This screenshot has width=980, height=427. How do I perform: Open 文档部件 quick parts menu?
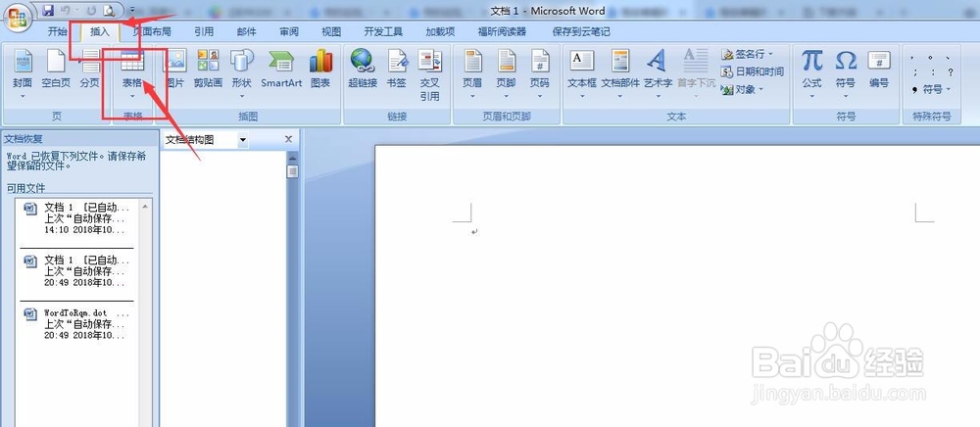pos(620,73)
